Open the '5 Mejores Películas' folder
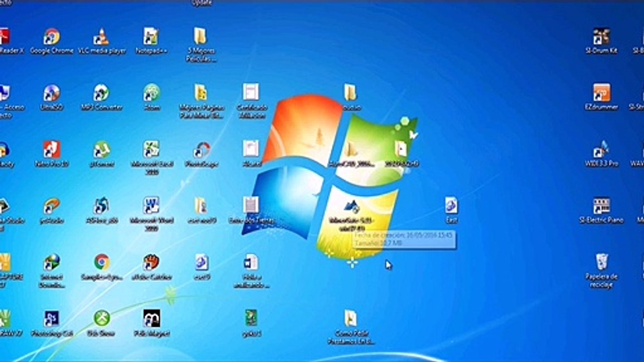 200,36
